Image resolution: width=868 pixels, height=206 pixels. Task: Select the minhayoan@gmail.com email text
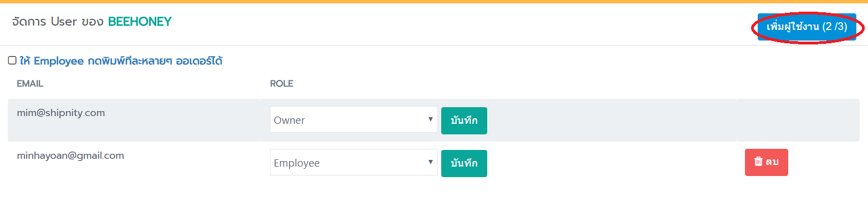click(70, 156)
